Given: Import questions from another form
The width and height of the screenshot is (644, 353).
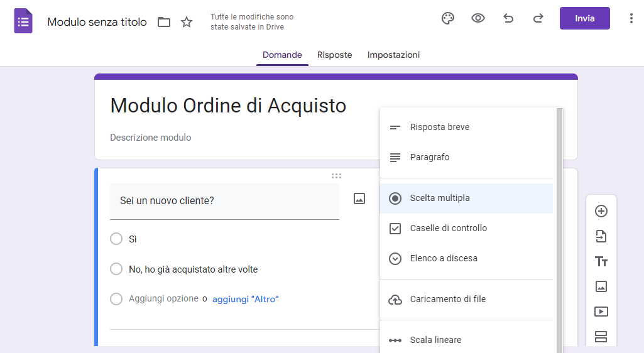Looking at the screenshot, I should click(x=601, y=236).
